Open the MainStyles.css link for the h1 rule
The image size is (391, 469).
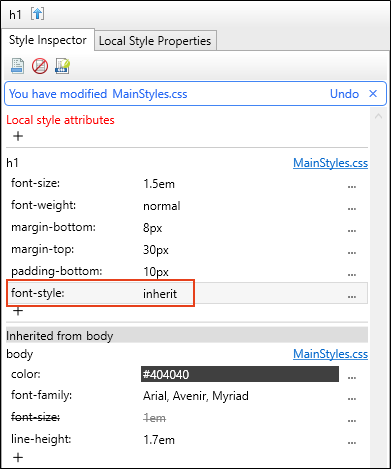click(330, 163)
